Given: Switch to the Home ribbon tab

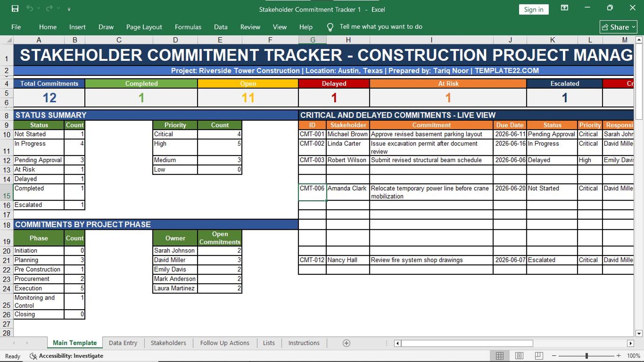Looking at the screenshot, I should (x=48, y=27).
